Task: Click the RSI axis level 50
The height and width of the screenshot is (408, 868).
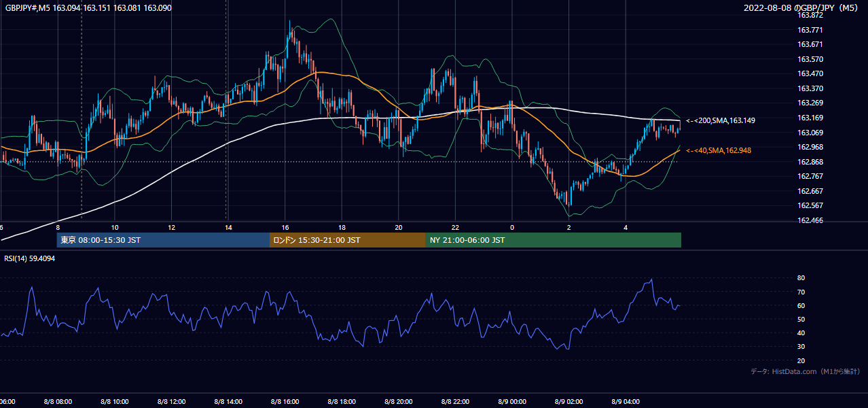Action: click(801, 320)
